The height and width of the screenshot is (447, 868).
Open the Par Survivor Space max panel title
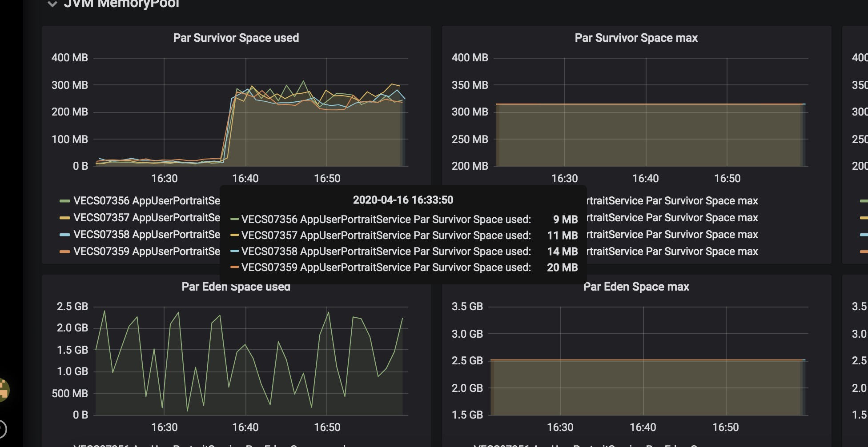(636, 38)
